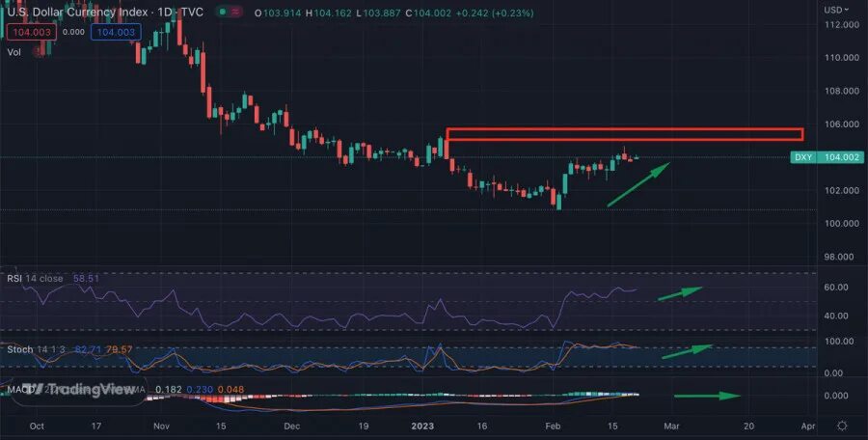Click the MACD value 0.182
Viewport: 868px width, 440px height.
click(x=168, y=390)
